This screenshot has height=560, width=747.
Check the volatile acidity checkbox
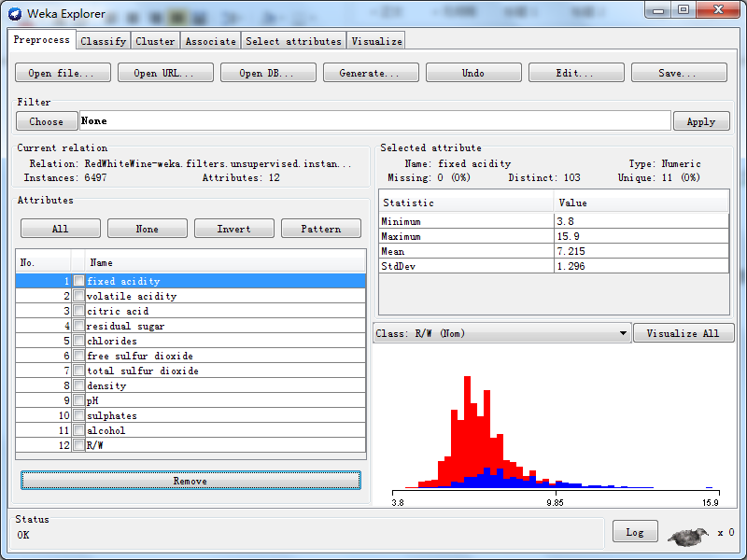79,296
